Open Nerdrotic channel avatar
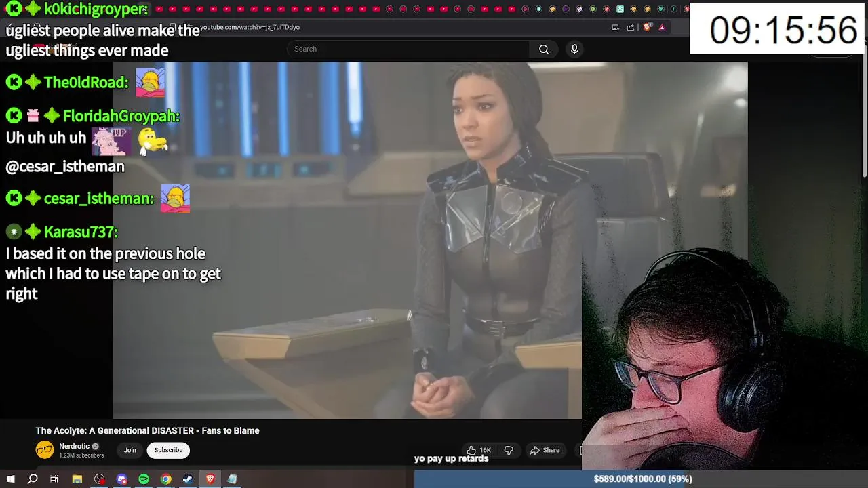Image resolution: width=868 pixels, height=488 pixels. point(45,450)
